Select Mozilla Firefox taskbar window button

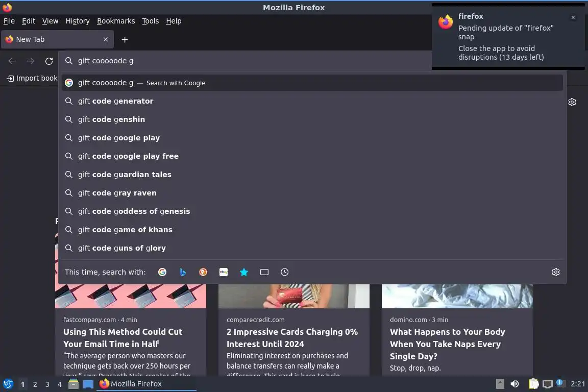tap(146, 384)
